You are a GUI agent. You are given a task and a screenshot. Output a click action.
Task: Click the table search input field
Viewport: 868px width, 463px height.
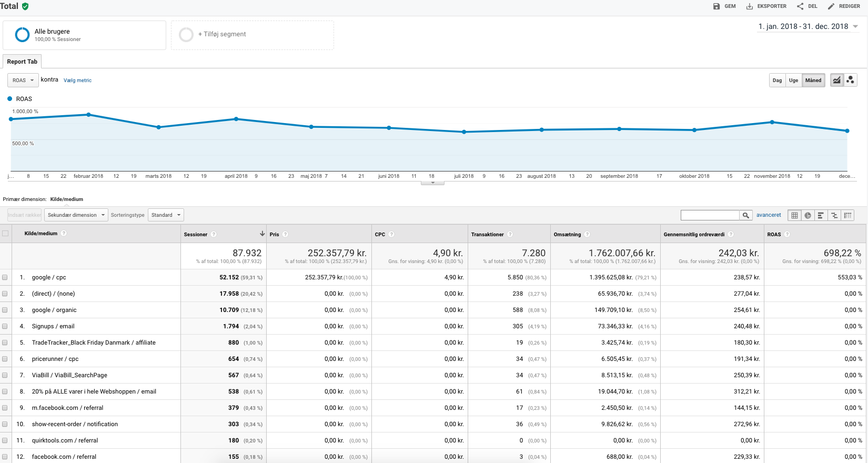tap(710, 215)
